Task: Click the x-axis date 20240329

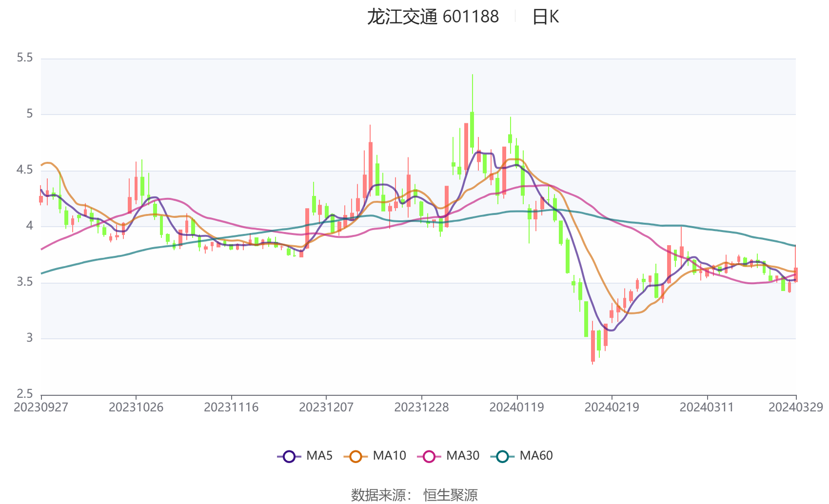Action: pyautogui.click(x=796, y=407)
